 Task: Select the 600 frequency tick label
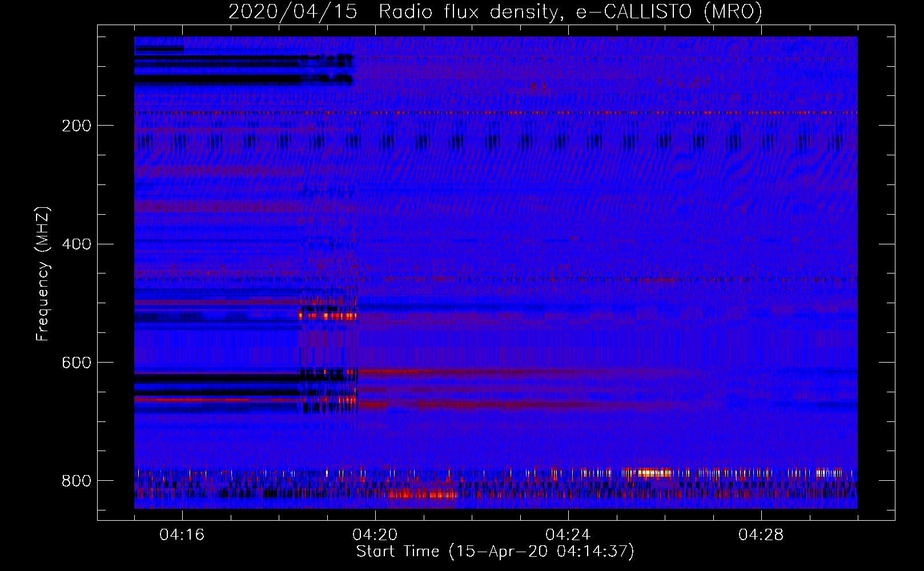pyautogui.click(x=76, y=363)
